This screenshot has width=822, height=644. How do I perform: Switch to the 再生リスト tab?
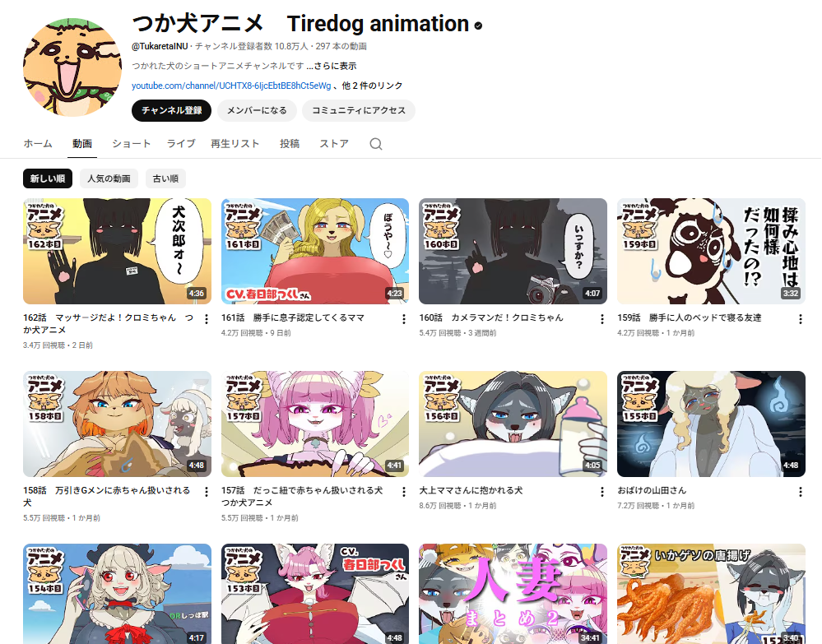(x=235, y=144)
